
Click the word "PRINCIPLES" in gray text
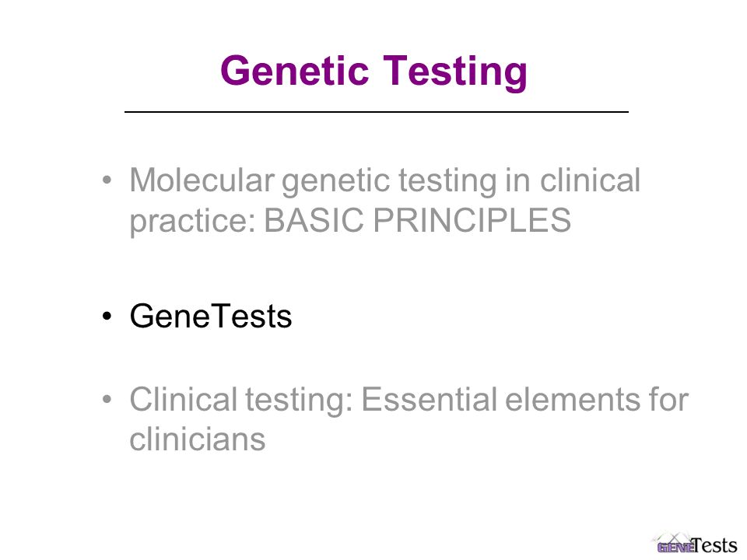tap(472, 220)
